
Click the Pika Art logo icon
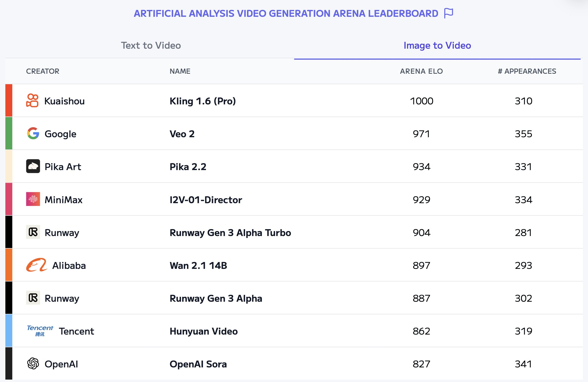(x=33, y=166)
